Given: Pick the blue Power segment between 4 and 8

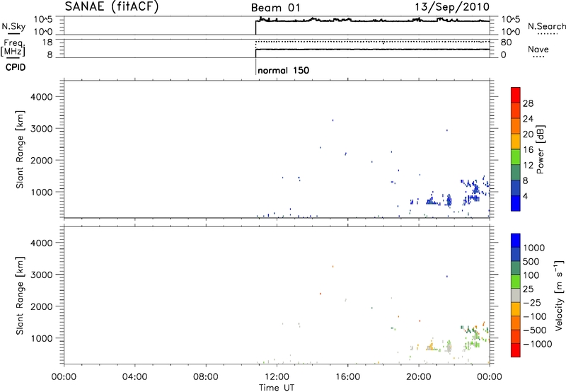Looking at the screenshot, I should click(516, 188).
